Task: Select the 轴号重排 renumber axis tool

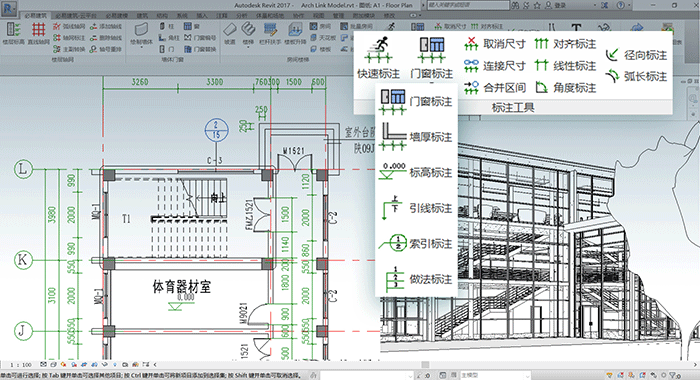Action: pos(106,49)
